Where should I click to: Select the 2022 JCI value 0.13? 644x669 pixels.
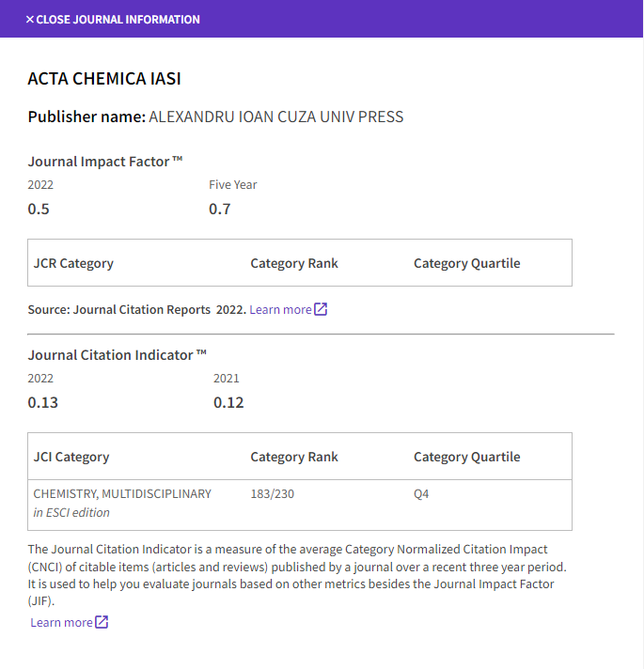42,402
